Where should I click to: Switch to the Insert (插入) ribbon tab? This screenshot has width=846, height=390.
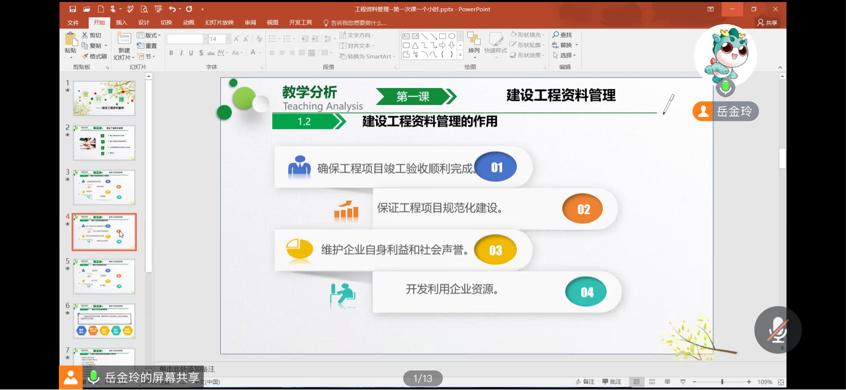pyautogui.click(x=121, y=23)
